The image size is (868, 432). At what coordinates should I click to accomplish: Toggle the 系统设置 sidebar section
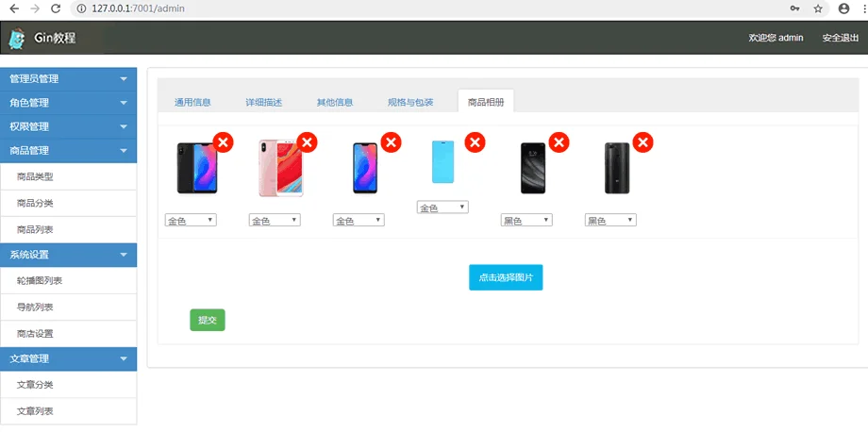coord(68,255)
